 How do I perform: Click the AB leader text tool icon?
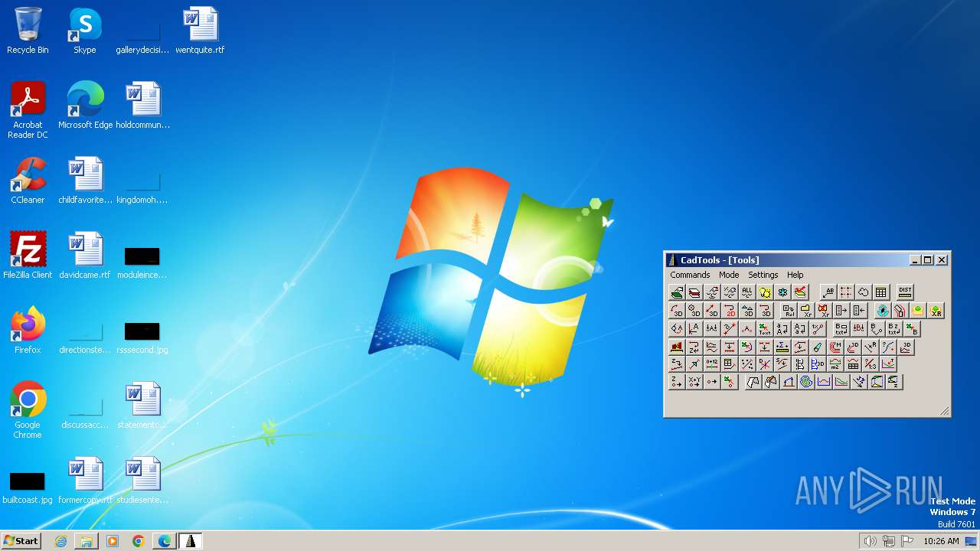[x=828, y=292]
